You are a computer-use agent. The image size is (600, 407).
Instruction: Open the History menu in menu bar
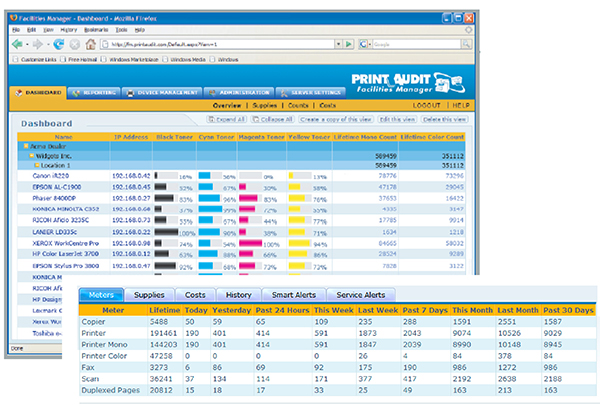[69, 29]
